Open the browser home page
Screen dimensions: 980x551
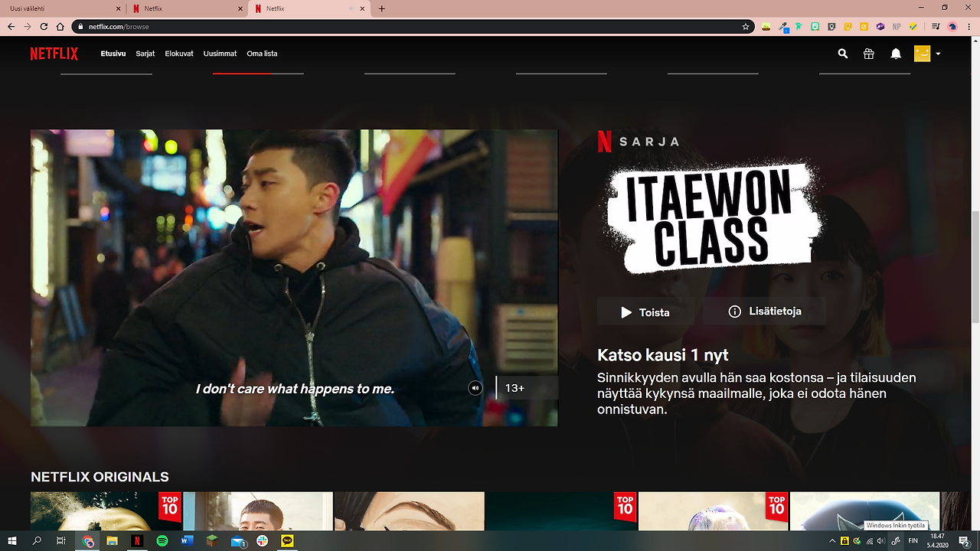(60, 27)
